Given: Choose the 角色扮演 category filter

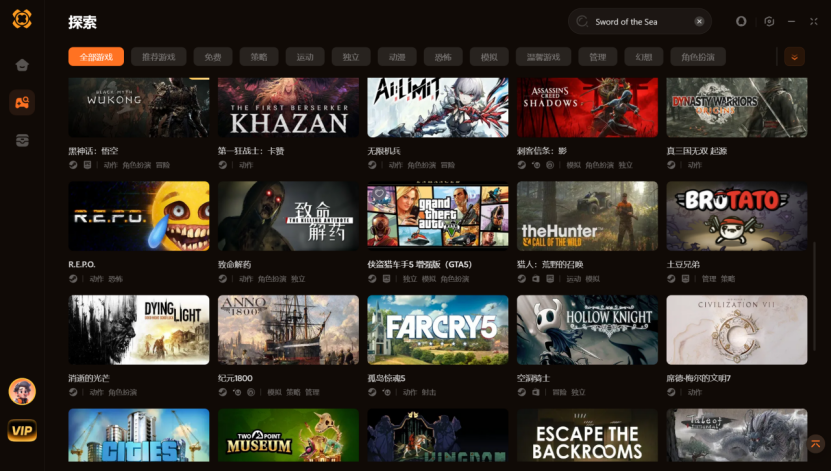Looking at the screenshot, I should point(698,57).
